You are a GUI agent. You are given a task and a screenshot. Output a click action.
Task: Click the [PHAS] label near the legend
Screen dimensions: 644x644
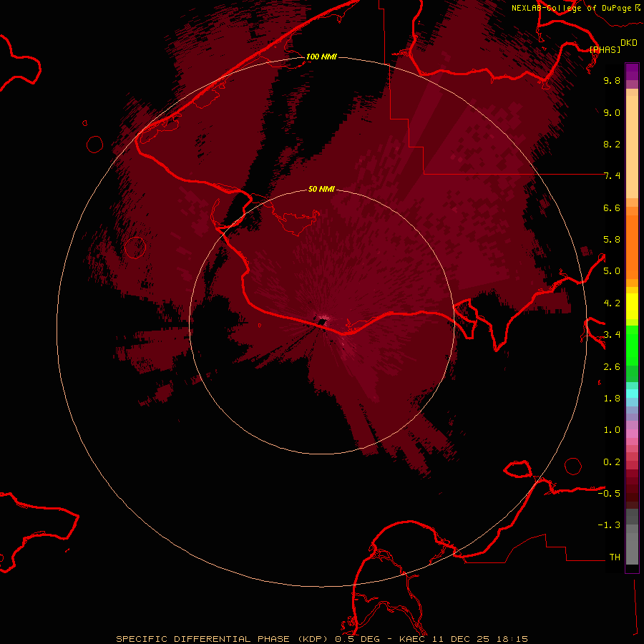pyautogui.click(x=605, y=49)
